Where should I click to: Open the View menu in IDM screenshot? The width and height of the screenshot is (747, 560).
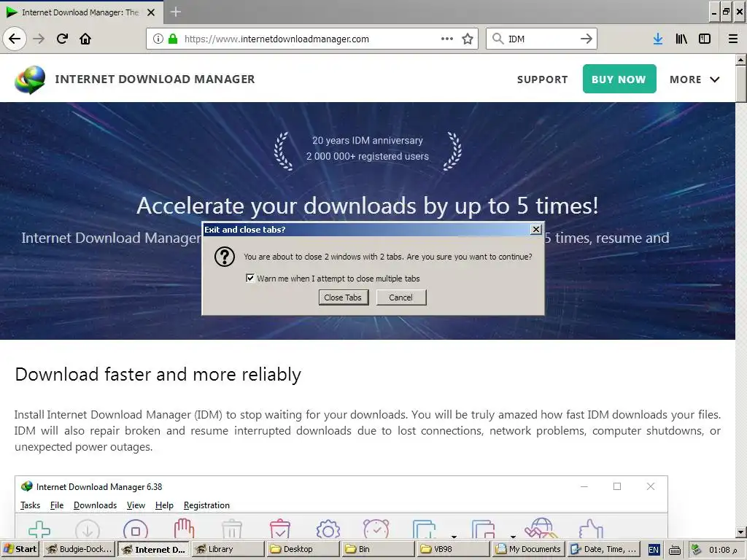136,505
